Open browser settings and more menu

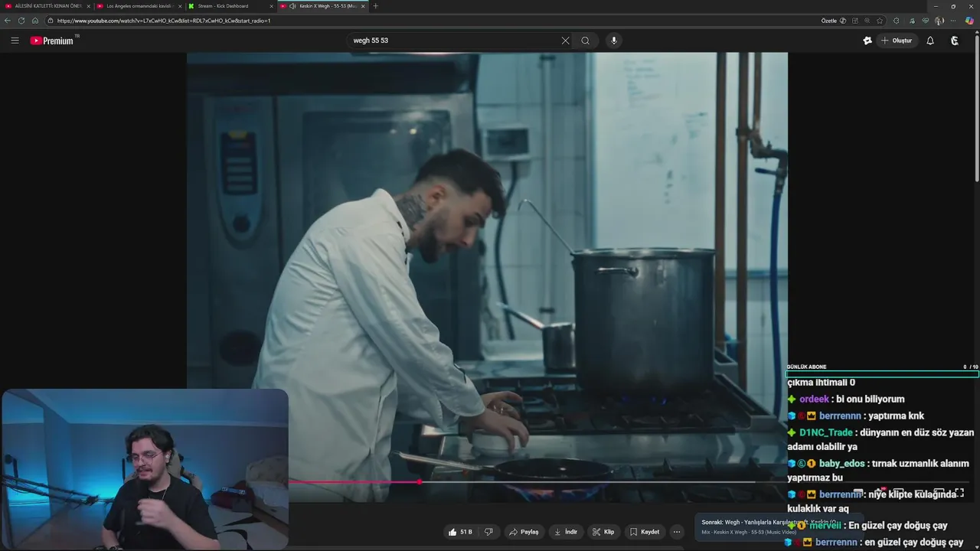tap(953, 21)
